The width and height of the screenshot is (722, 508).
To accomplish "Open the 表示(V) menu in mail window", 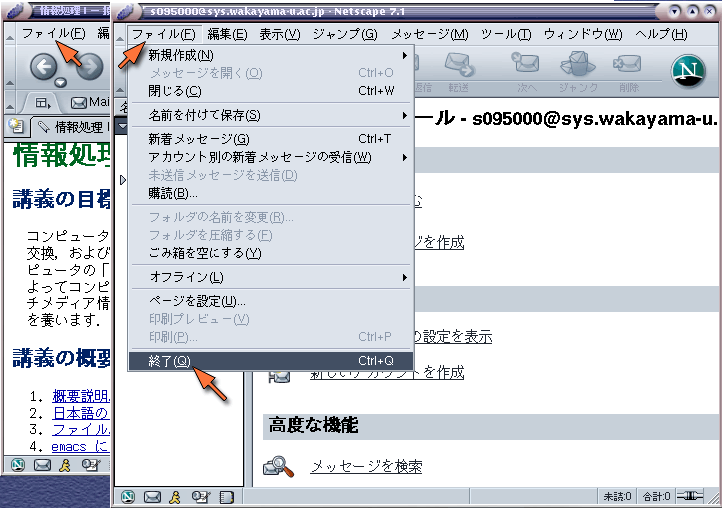I will [279, 34].
